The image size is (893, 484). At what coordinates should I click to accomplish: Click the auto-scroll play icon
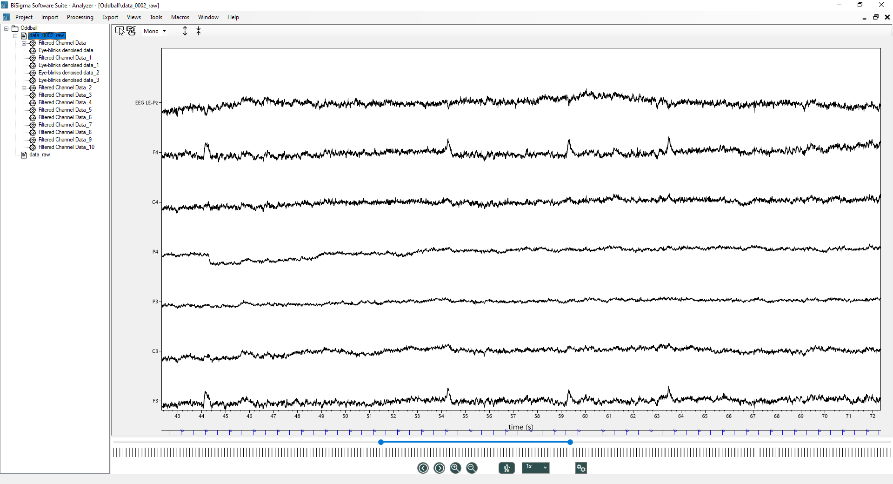507,468
